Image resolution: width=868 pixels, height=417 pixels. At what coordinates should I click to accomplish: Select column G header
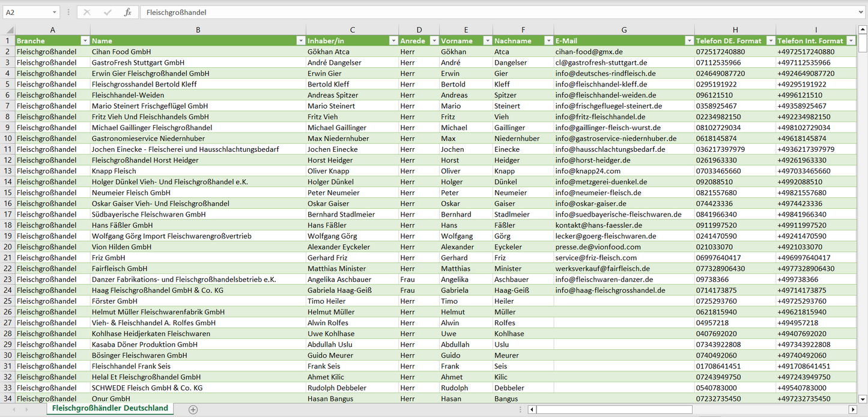[x=624, y=30]
